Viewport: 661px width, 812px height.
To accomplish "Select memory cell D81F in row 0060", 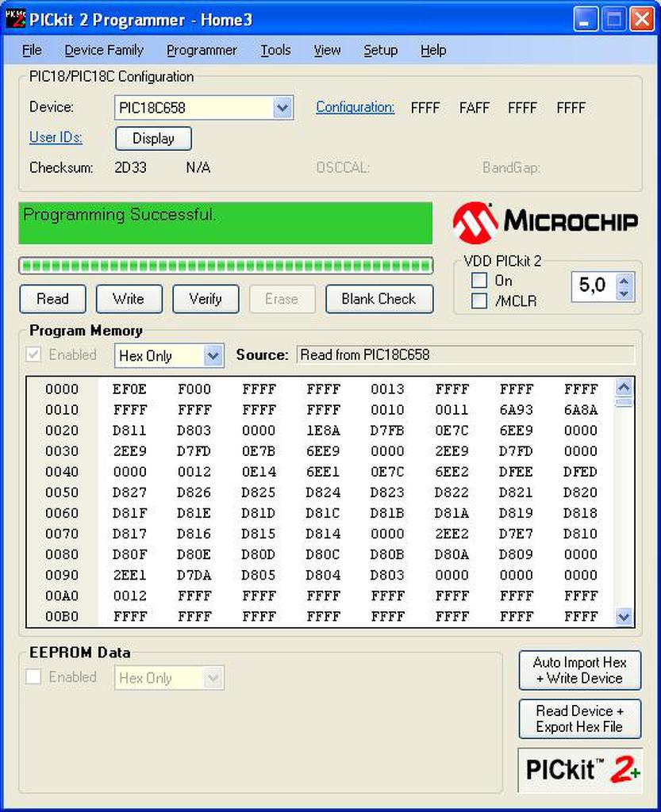I will (x=129, y=514).
